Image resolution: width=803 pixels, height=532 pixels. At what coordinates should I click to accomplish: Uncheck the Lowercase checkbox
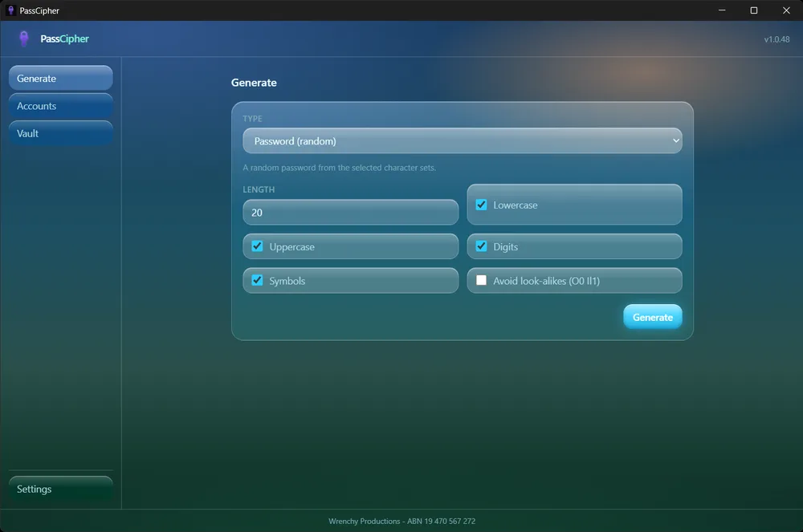pyautogui.click(x=481, y=205)
